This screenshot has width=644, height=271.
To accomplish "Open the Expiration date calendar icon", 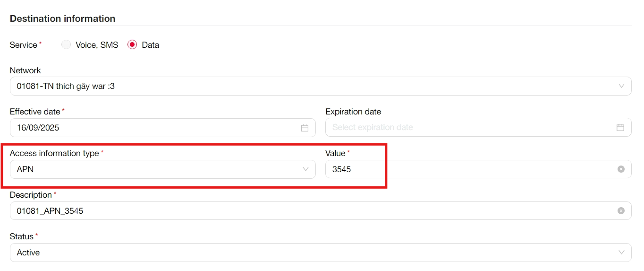I will click(620, 128).
